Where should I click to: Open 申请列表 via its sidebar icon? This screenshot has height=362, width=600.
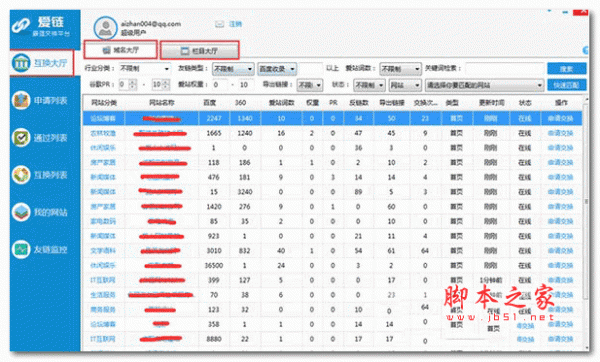(x=21, y=100)
